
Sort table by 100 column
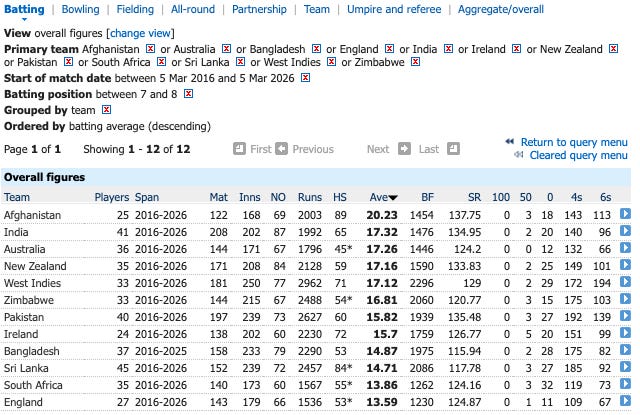click(x=501, y=197)
